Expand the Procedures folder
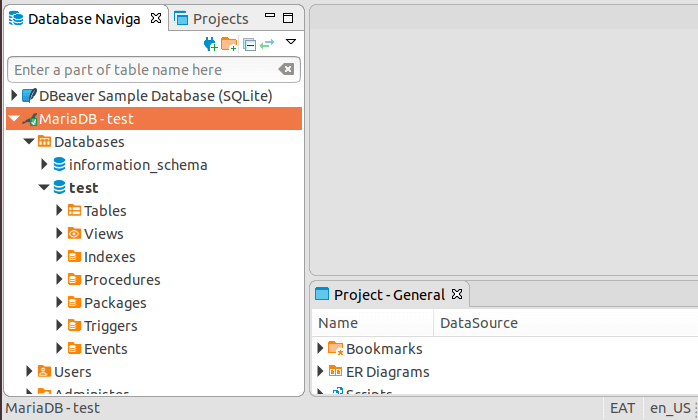Screen dimensions: 698x420 click(x=59, y=279)
